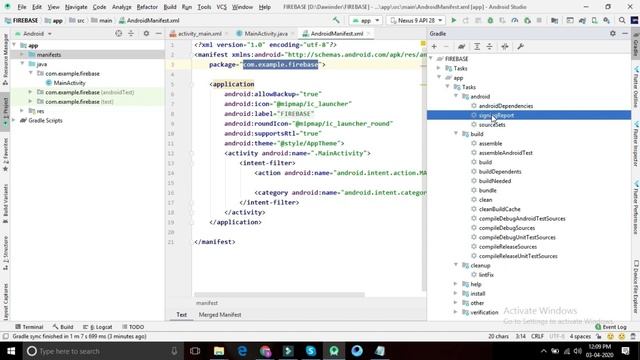Open Windows Start menu
Screen dimensions: 640x360
tap(11, 351)
